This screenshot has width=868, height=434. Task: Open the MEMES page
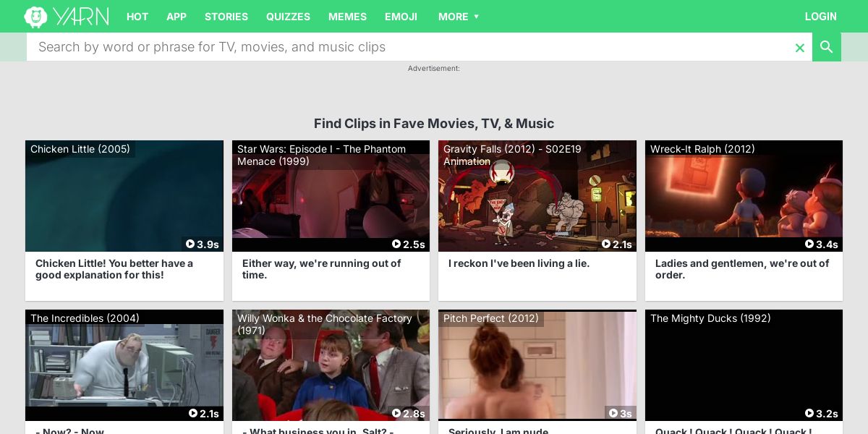tap(347, 17)
